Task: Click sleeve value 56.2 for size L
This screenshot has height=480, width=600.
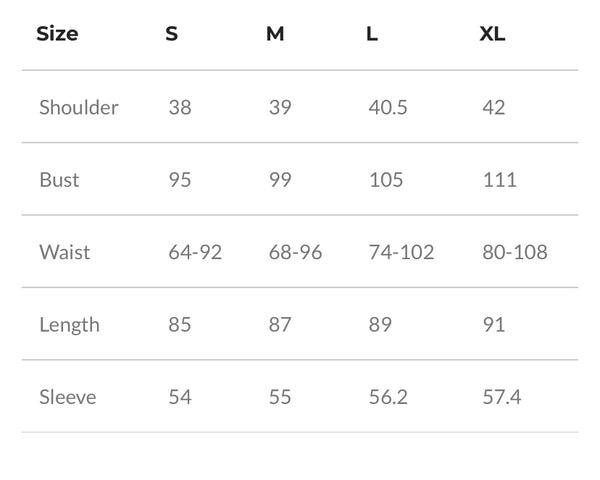Action: click(388, 397)
